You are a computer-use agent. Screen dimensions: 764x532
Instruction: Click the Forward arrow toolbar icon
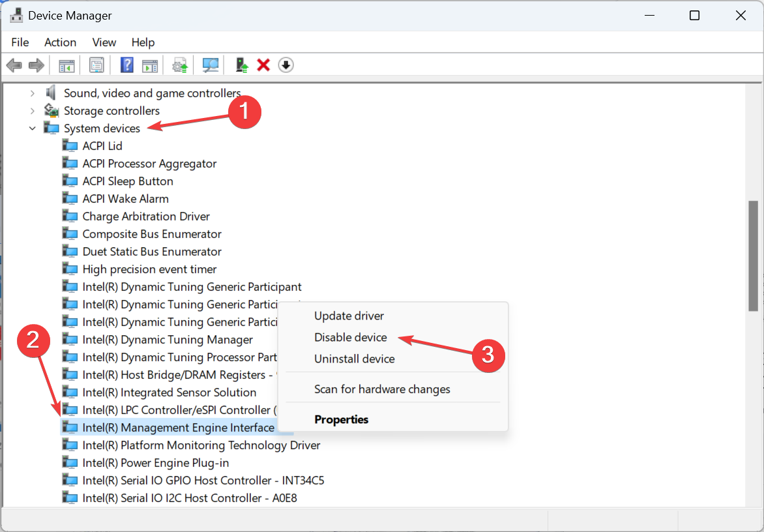pyautogui.click(x=37, y=65)
